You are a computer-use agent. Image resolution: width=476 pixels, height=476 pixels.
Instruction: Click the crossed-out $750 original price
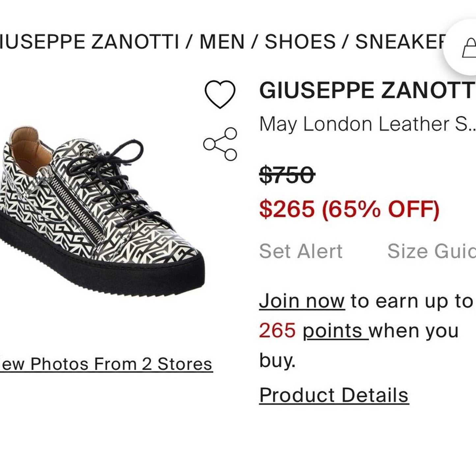point(287,175)
